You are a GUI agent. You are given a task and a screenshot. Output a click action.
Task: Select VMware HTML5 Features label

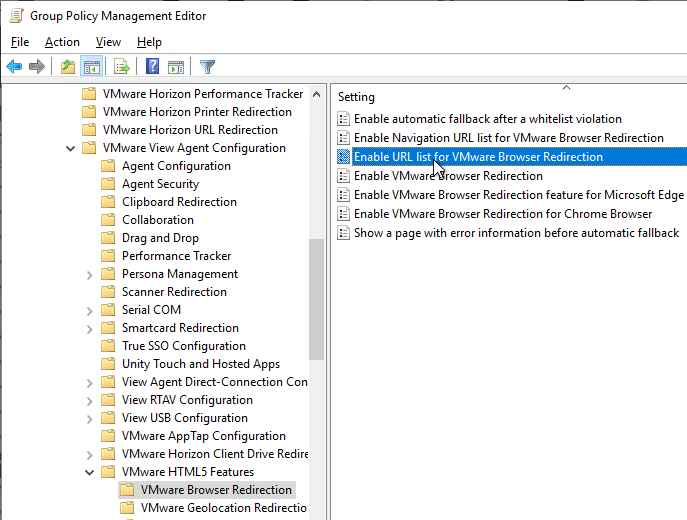coord(188,471)
